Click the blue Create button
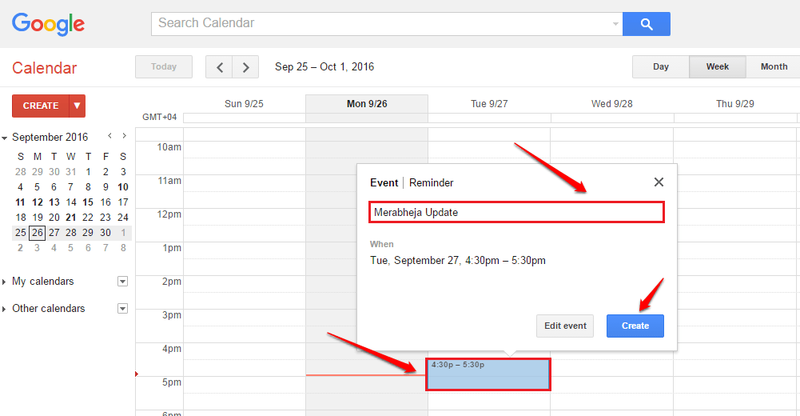800x416 pixels. (x=635, y=326)
